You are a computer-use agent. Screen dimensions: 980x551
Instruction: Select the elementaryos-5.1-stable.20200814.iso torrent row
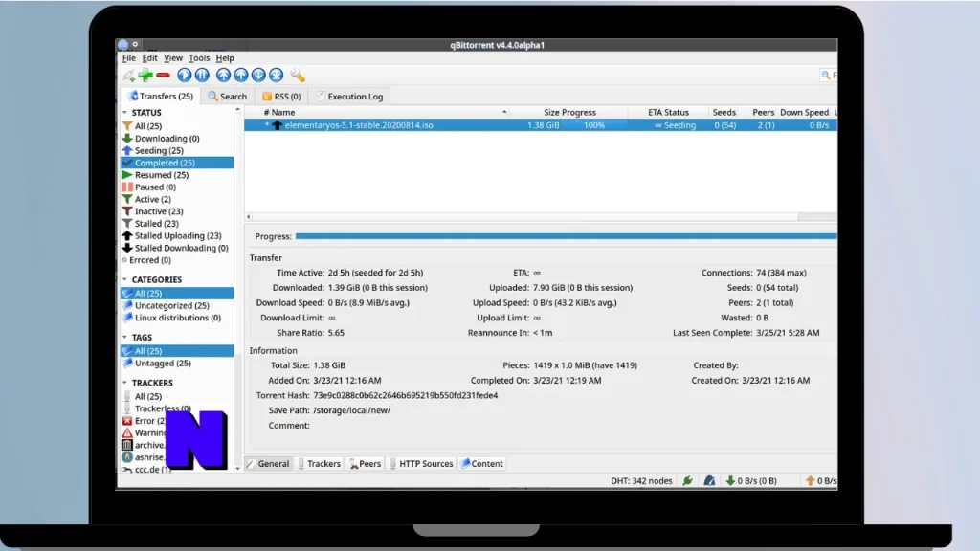click(541, 125)
